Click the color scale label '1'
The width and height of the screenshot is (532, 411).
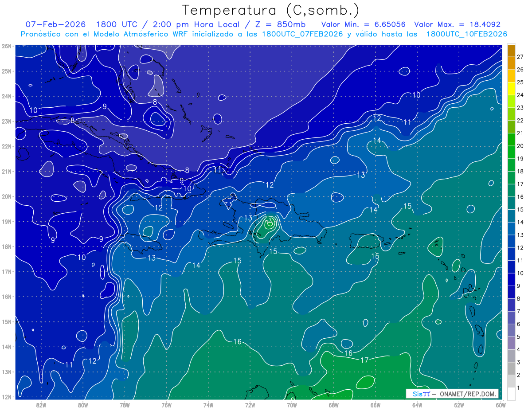pos(519,388)
